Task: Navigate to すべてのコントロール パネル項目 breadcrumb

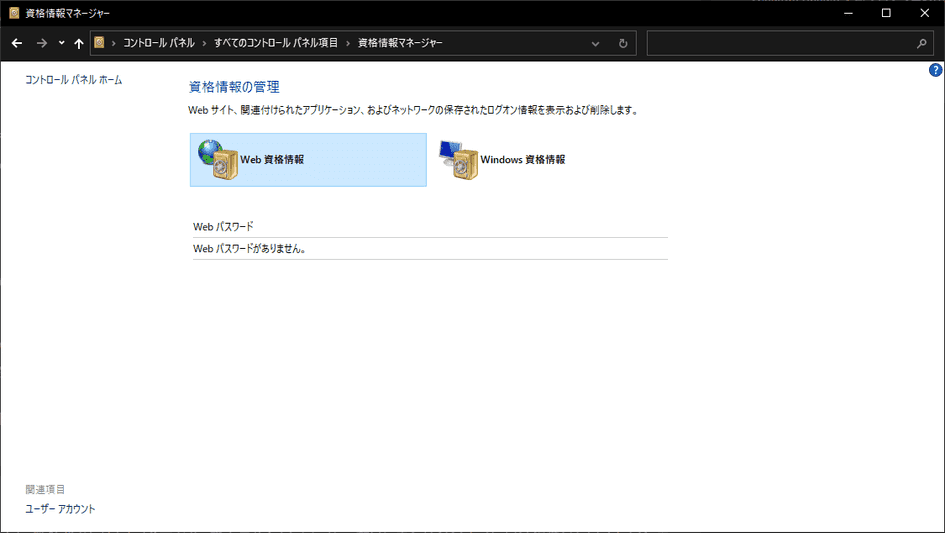Action: 276,43
